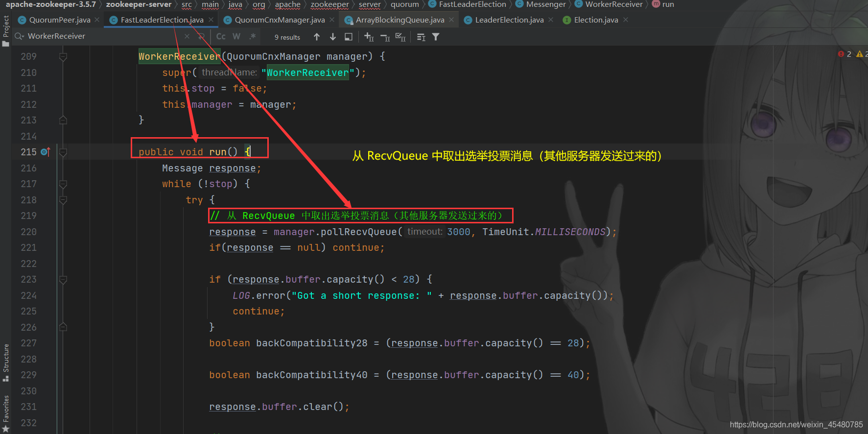Unselect the current occurrence
The height and width of the screenshot is (434, 868).
tap(385, 37)
